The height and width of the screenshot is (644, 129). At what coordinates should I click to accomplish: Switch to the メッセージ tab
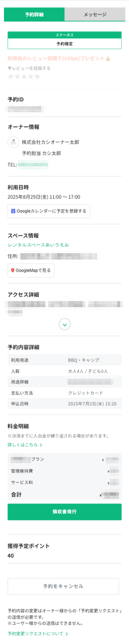(x=95, y=15)
